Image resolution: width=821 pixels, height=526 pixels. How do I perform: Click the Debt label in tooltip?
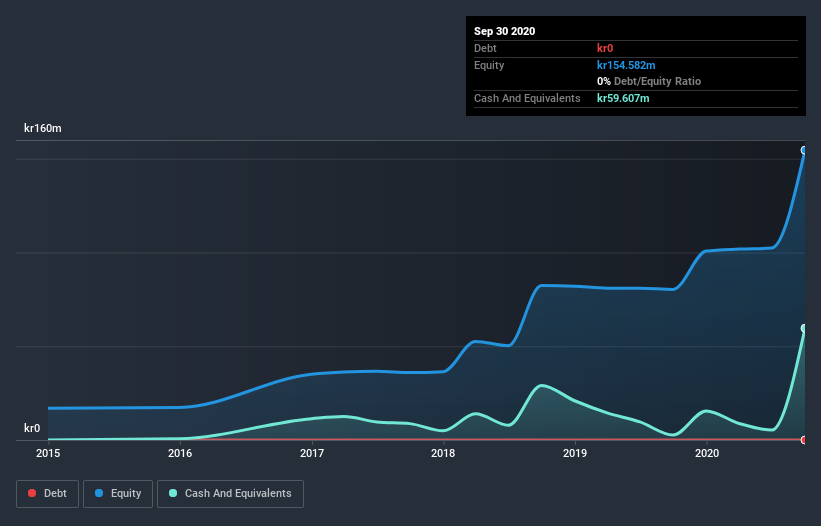[x=485, y=48]
